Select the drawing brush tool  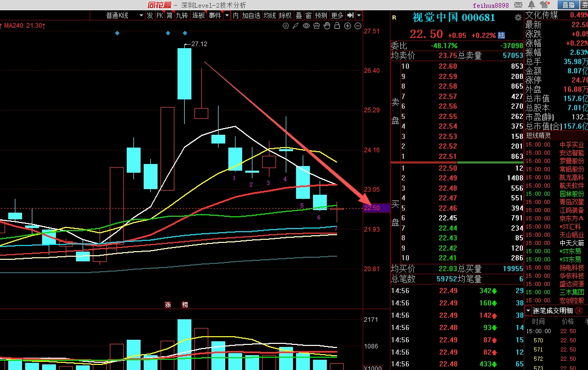pos(296,26)
